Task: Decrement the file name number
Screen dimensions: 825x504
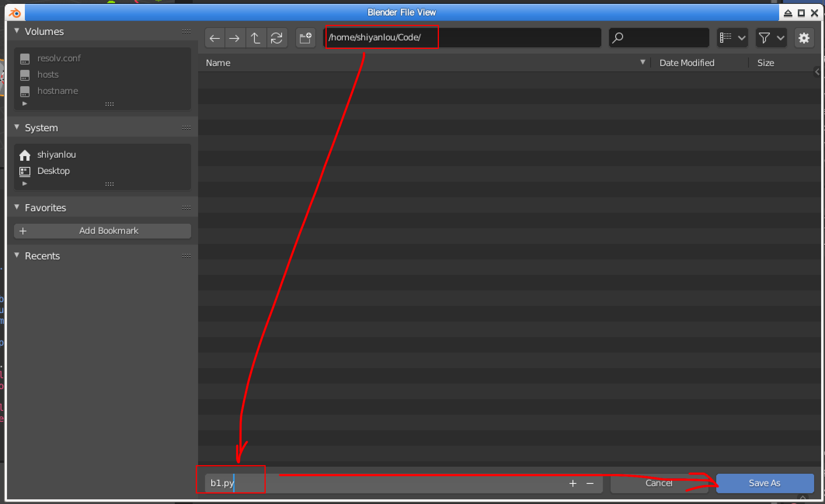Action: pos(590,483)
